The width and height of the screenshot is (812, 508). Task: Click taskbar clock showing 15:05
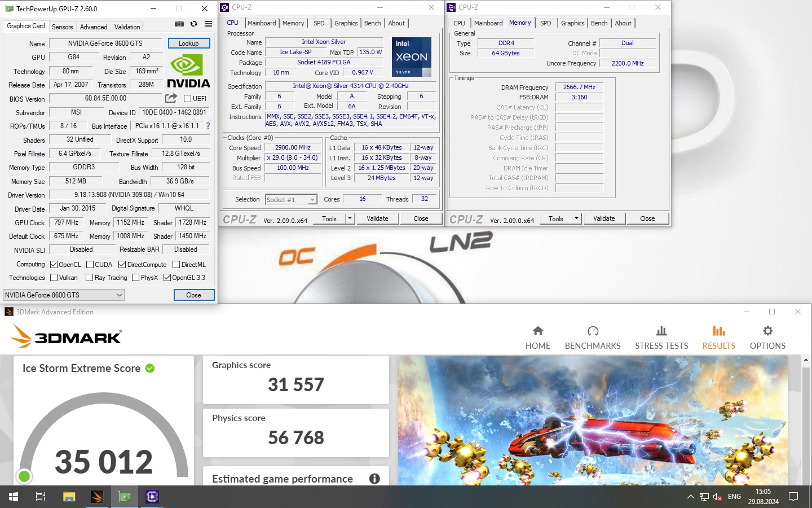click(764, 497)
